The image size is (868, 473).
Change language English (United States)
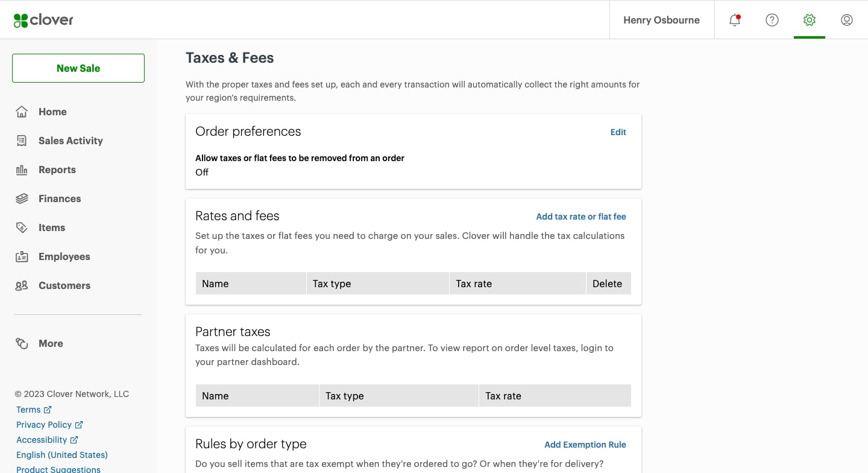tap(62, 455)
